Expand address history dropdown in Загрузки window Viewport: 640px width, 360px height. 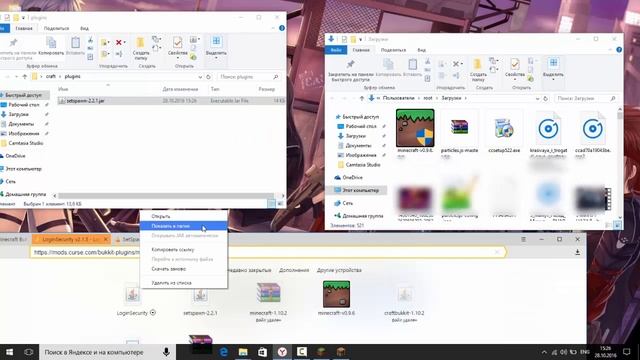(537, 98)
